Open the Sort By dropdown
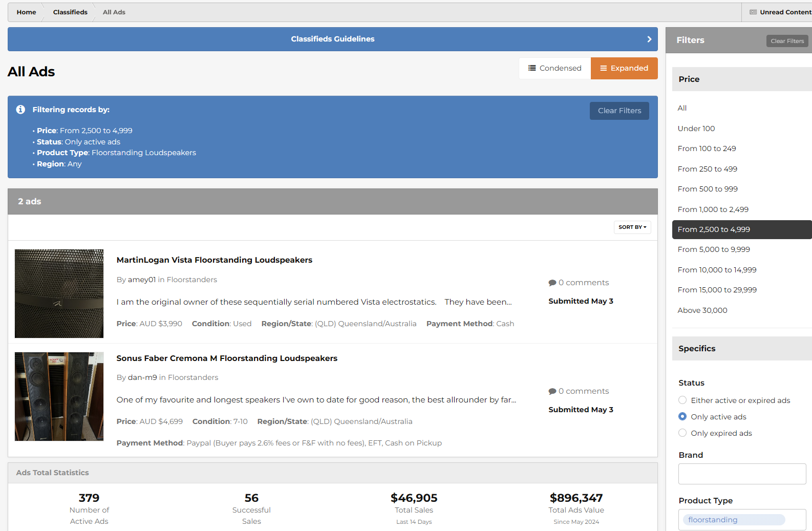 (632, 227)
